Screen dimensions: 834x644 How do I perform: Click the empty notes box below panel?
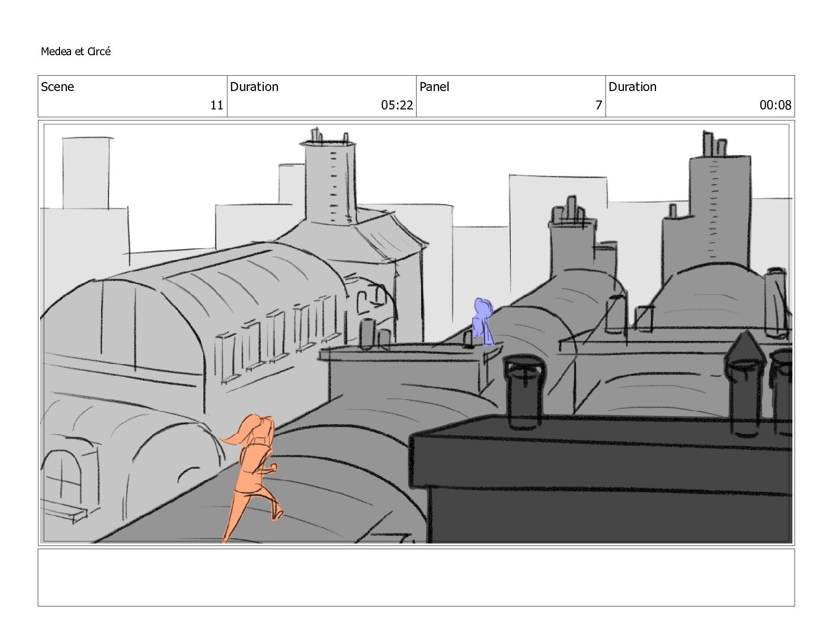tap(416, 577)
